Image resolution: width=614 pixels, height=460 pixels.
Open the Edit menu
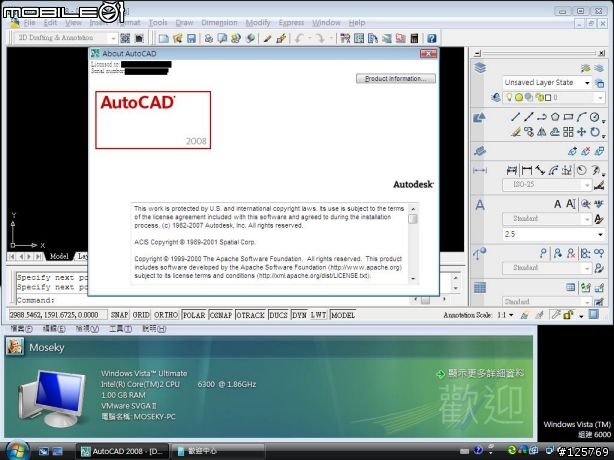point(51,23)
